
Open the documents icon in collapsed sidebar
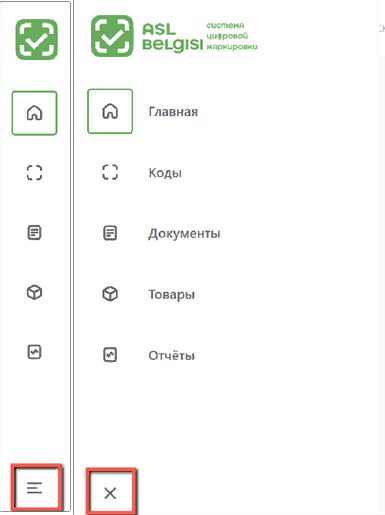coord(34,233)
